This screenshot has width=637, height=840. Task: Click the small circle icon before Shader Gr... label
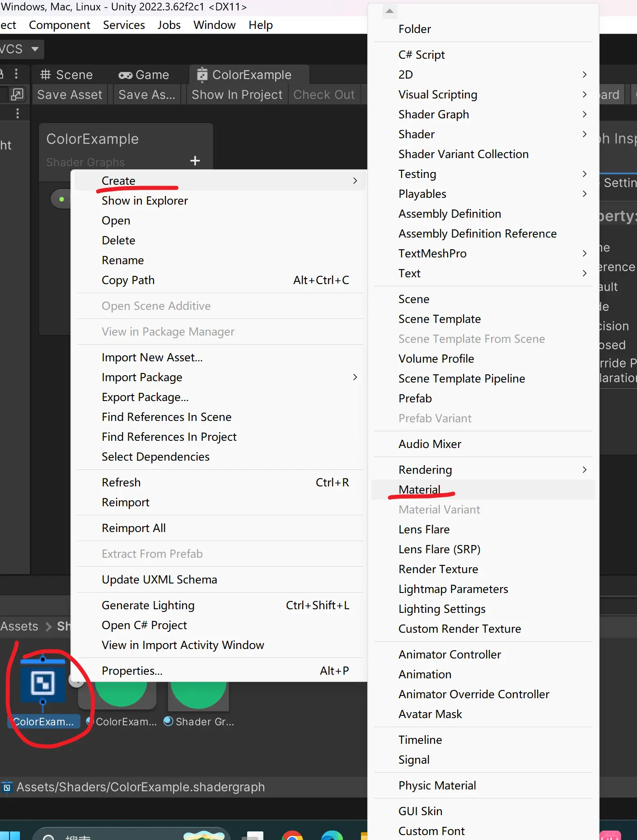click(x=168, y=721)
